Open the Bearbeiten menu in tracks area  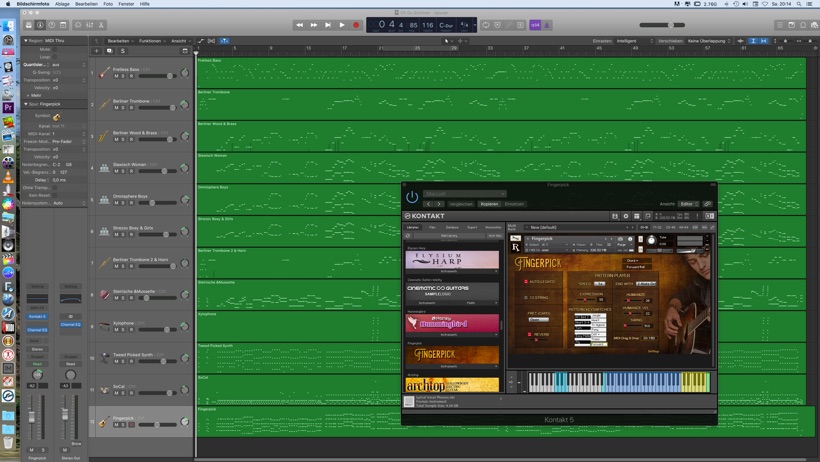120,41
